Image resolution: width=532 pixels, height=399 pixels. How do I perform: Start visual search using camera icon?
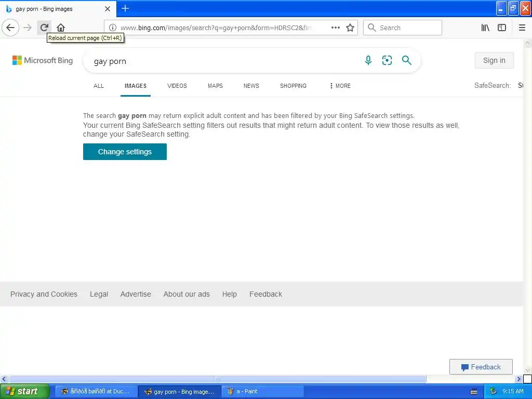tap(387, 60)
